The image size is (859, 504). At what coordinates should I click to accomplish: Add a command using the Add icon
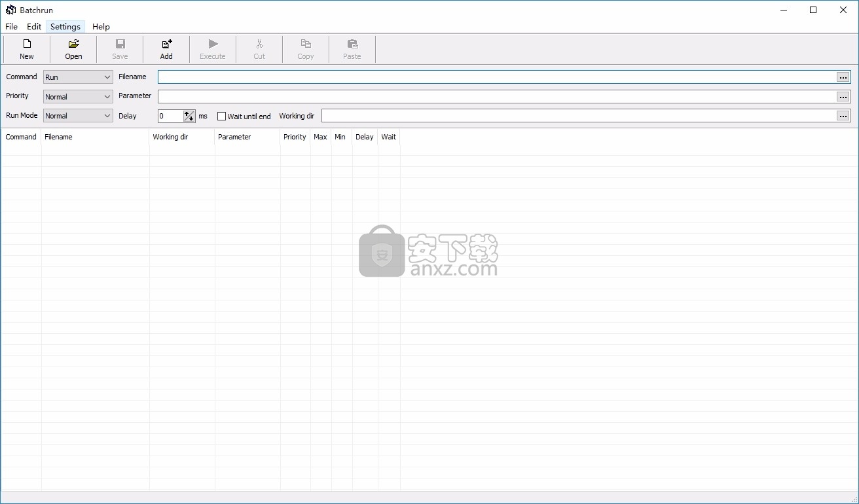pos(166,45)
